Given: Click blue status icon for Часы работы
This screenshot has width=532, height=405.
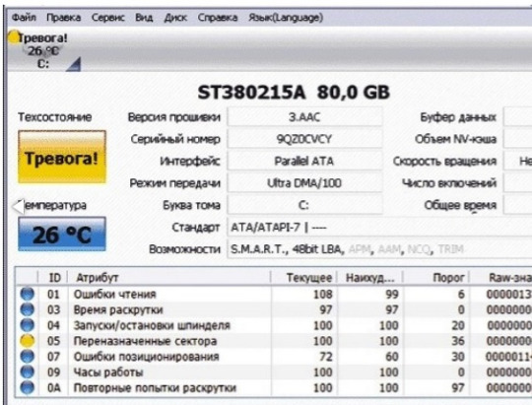Looking at the screenshot, I should pyautogui.click(x=28, y=372).
